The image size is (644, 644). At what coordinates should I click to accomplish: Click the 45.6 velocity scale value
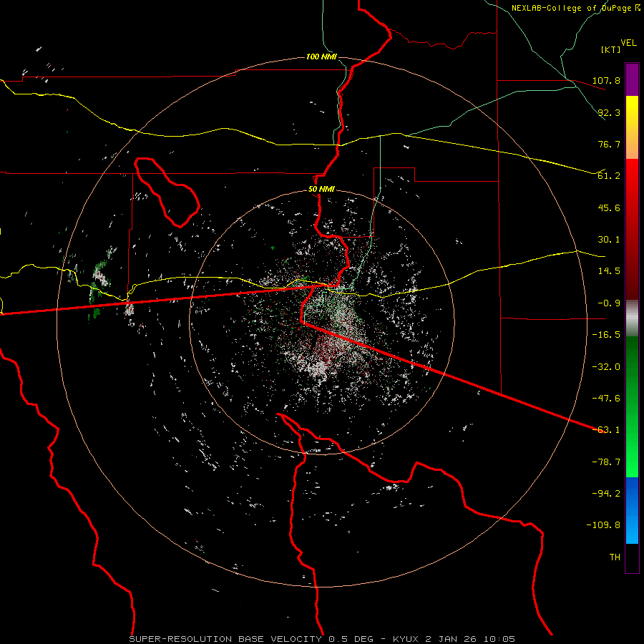(x=609, y=208)
